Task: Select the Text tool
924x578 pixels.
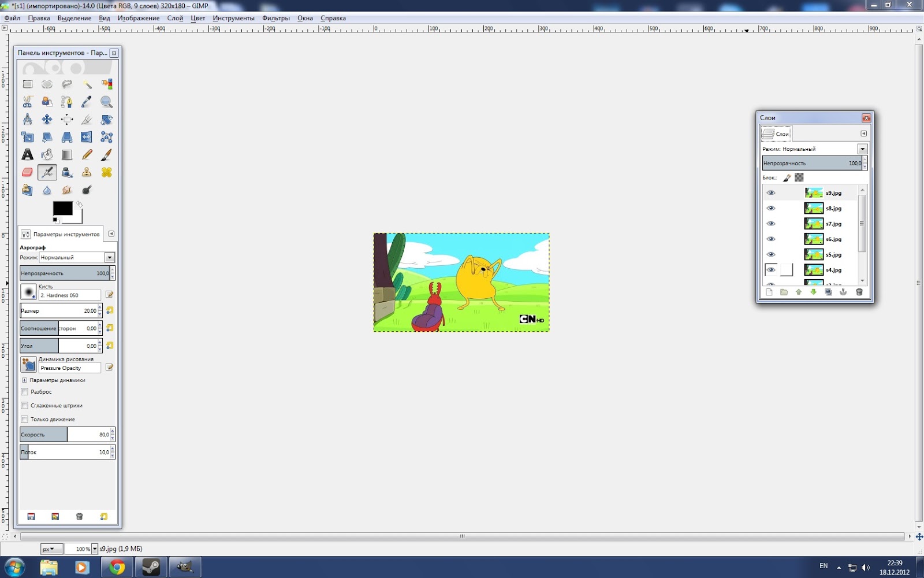Action: click(x=27, y=155)
